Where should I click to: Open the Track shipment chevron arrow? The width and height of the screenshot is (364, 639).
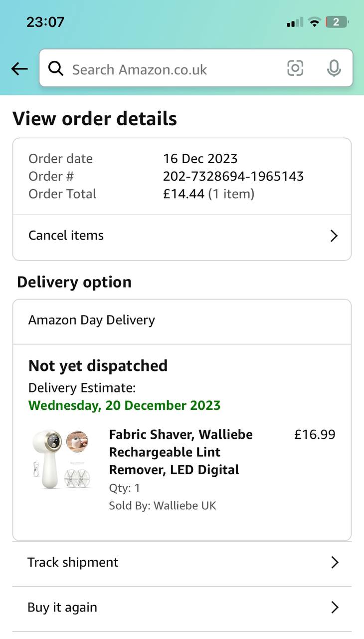tap(335, 563)
